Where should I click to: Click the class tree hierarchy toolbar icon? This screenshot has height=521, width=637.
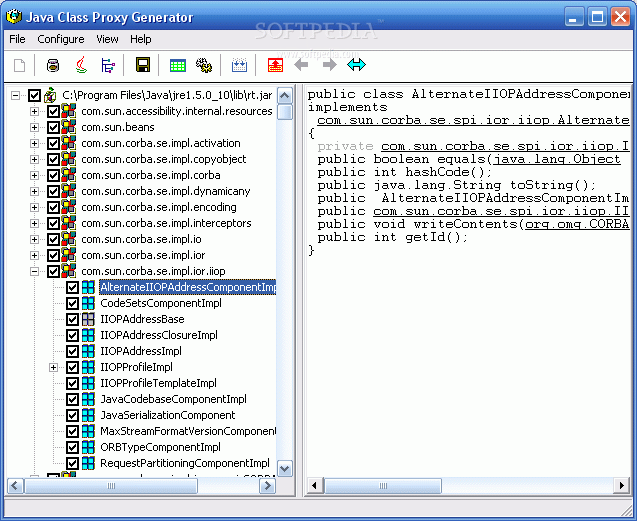(x=108, y=65)
